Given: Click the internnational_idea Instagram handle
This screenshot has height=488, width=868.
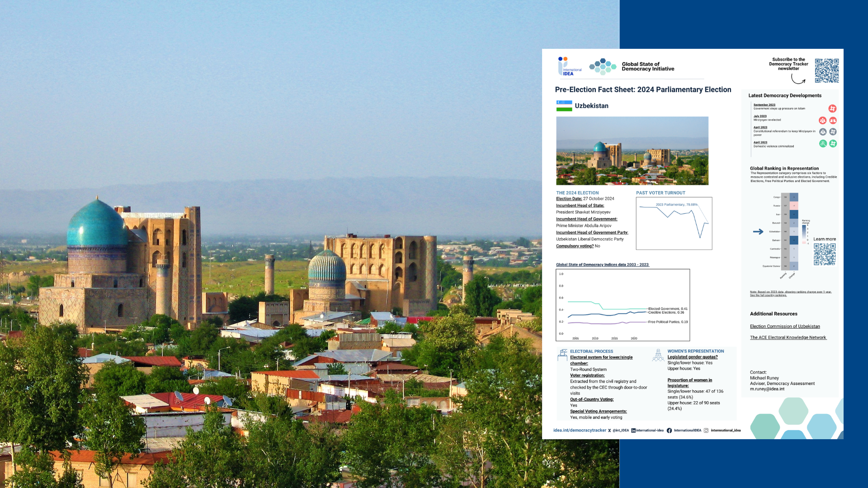Looking at the screenshot, I should 726,431.
